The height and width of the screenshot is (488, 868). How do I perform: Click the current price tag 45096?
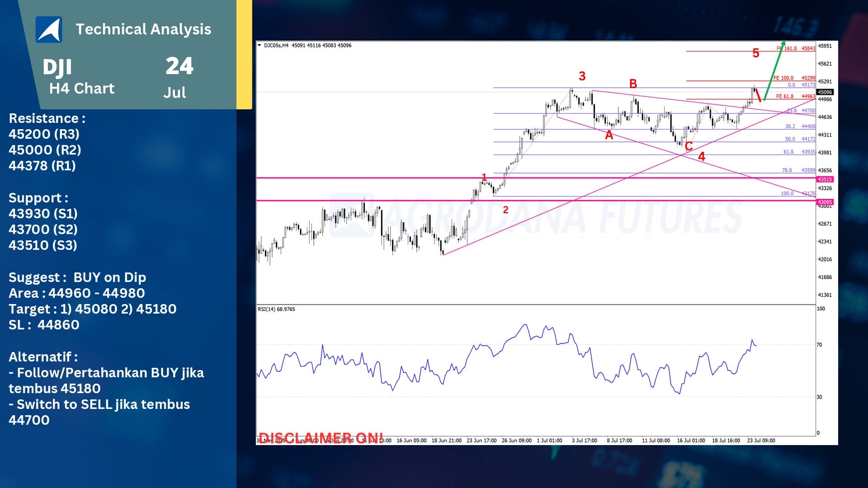point(825,92)
